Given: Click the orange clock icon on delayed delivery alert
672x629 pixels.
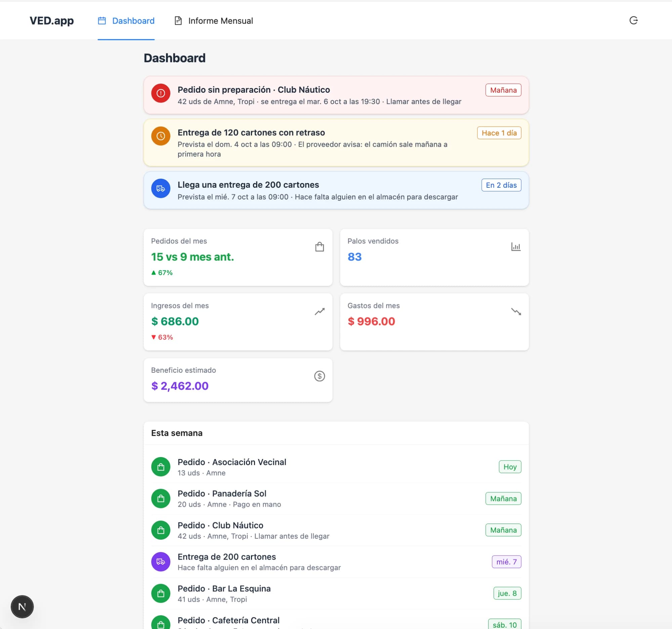Looking at the screenshot, I should point(161,136).
